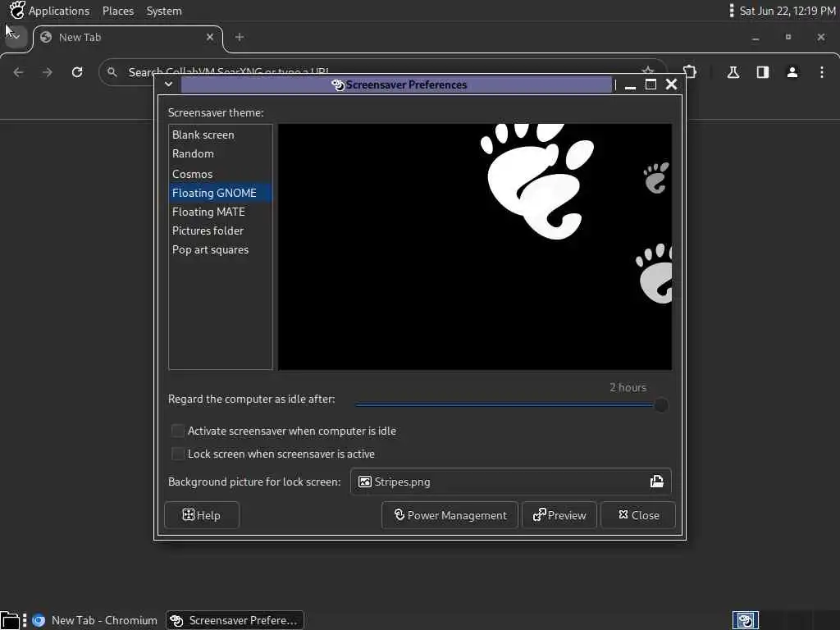Select Floating GNOME theme
Screen dimensions: 840x630
click(220, 193)
